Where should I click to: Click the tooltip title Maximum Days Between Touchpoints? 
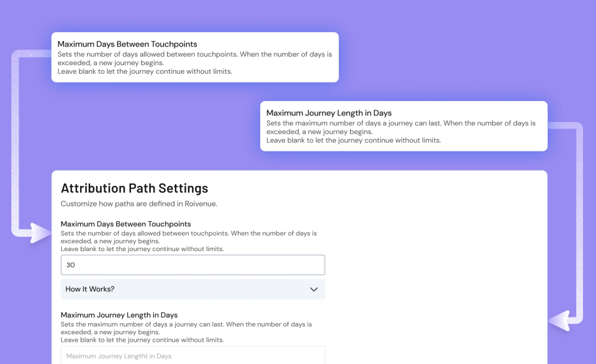pos(127,44)
